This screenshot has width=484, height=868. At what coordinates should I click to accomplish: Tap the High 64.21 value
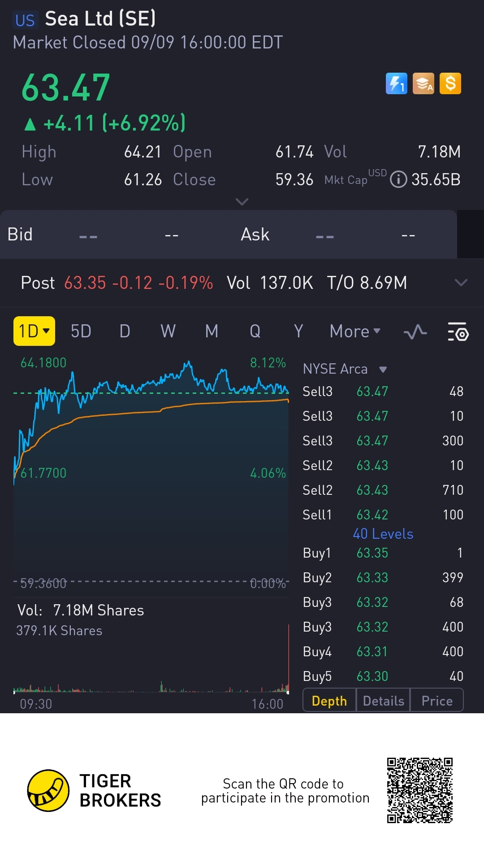tap(143, 152)
